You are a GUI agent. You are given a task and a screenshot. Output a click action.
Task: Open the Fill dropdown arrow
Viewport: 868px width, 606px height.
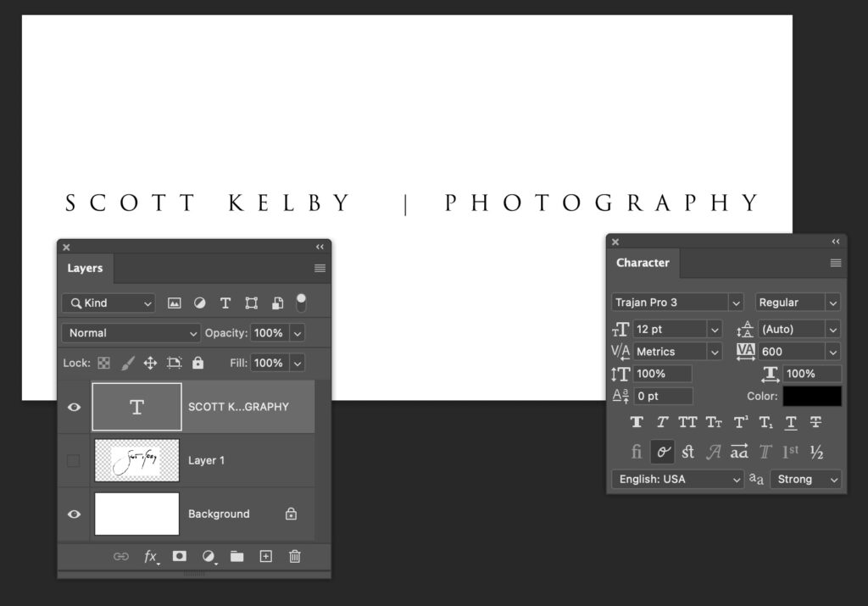click(298, 363)
